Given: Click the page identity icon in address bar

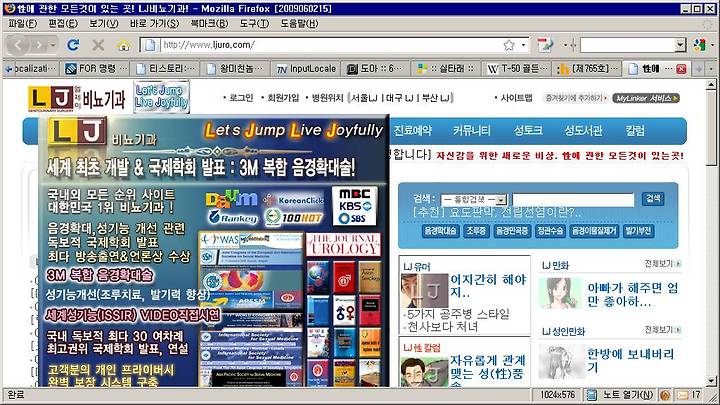Looking at the screenshot, I should [x=150, y=45].
